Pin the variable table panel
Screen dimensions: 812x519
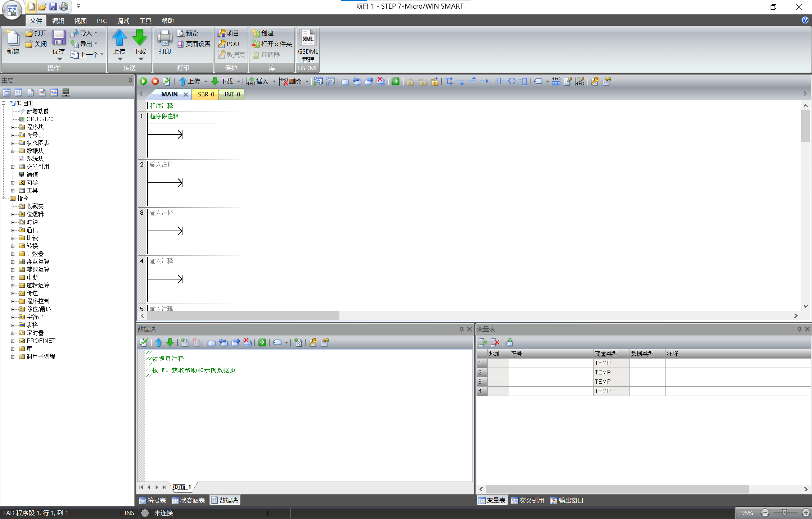(x=799, y=329)
